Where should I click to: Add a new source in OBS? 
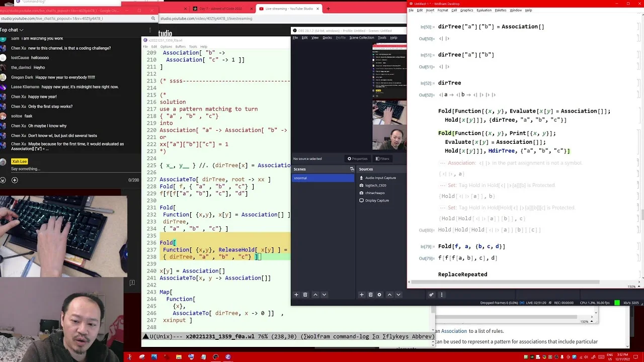pos(361,295)
